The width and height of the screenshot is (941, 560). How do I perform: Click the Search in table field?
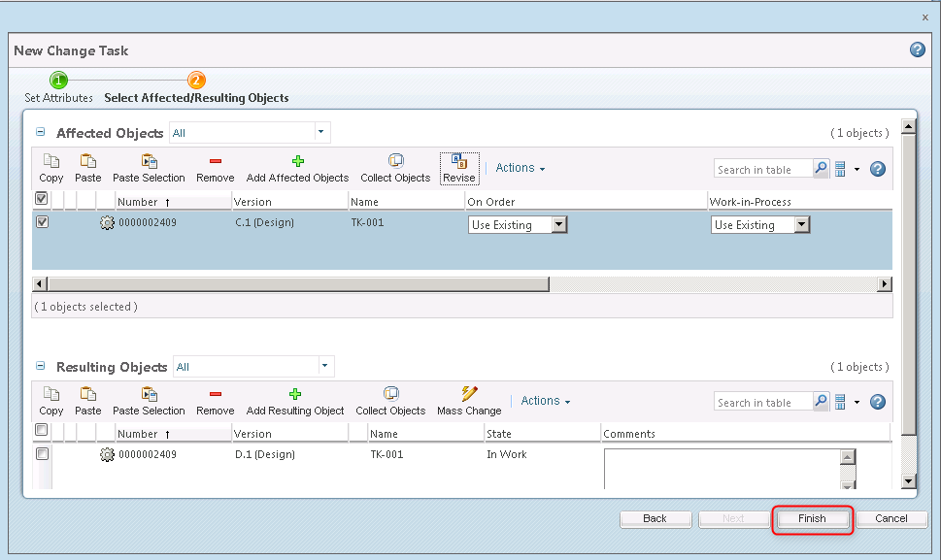(760, 168)
